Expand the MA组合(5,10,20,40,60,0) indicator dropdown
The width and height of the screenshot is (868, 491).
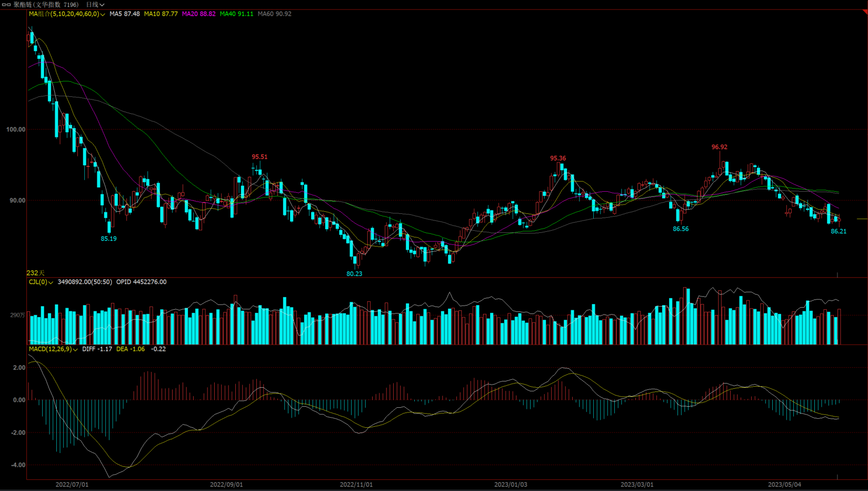coord(103,14)
